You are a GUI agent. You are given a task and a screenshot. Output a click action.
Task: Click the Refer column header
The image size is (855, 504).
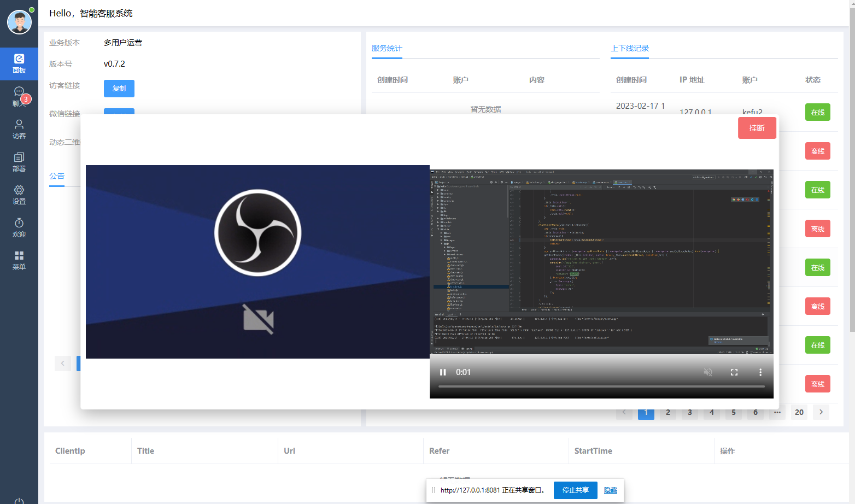click(x=440, y=451)
